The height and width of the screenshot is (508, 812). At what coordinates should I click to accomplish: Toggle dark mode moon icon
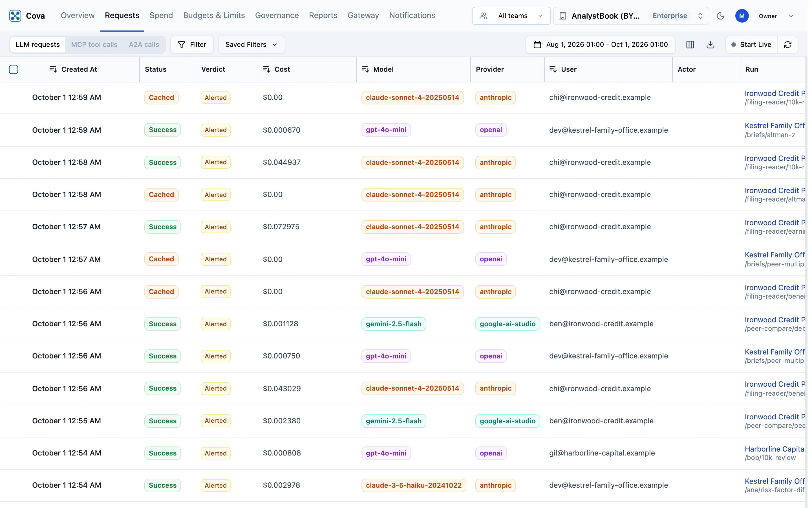pyautogui.click(x=720, y=16)
